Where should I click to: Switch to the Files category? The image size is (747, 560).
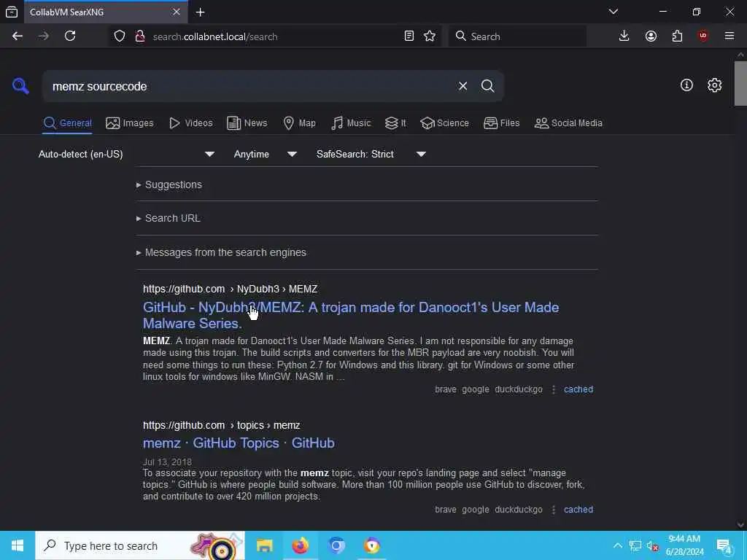point(501,123)
